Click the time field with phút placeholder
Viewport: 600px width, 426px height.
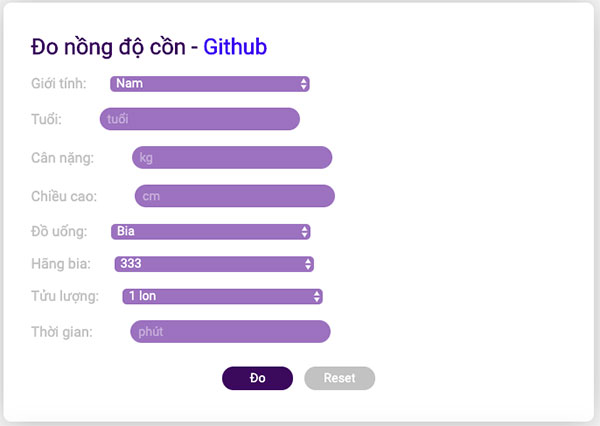[x=229, y=331]
